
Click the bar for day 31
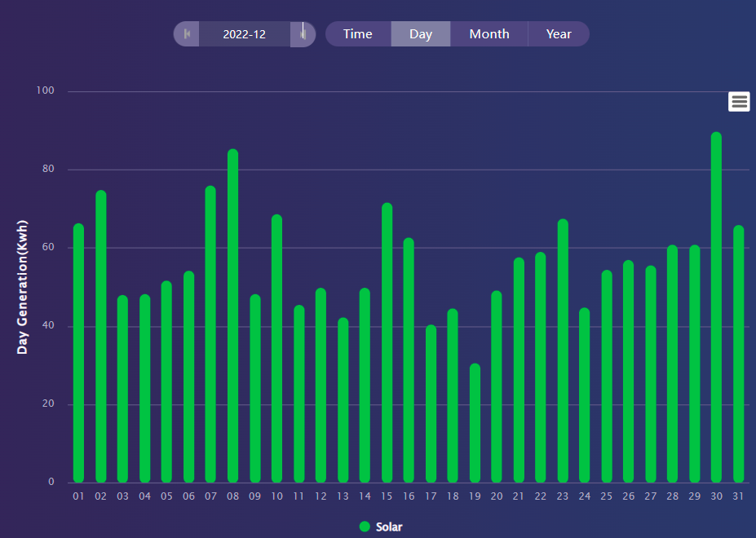pyautogui.click(x=739, y=355)
